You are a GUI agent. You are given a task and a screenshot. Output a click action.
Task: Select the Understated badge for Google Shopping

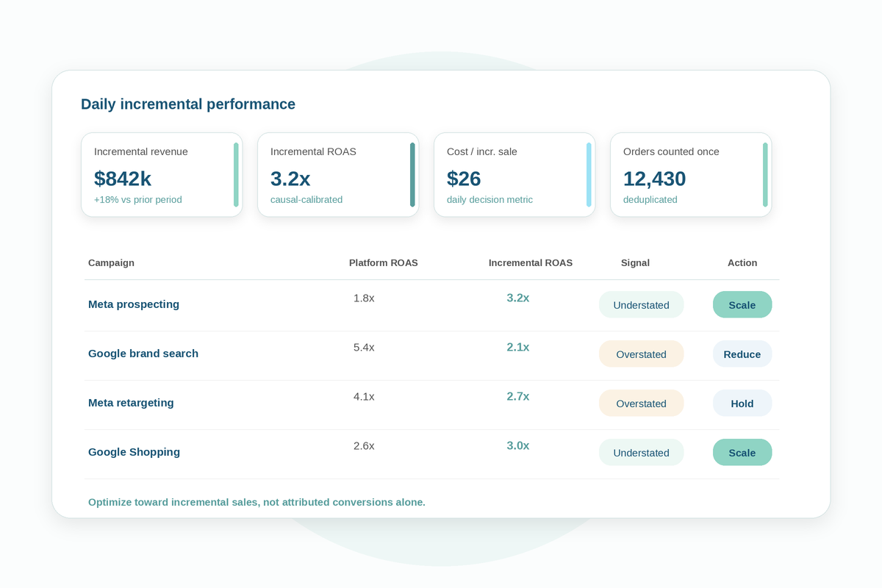point(641,452)
